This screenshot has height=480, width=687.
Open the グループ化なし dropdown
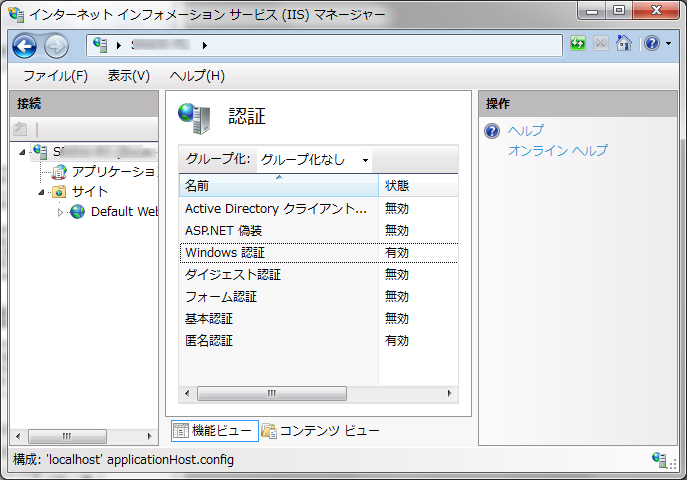coord(314,159)
